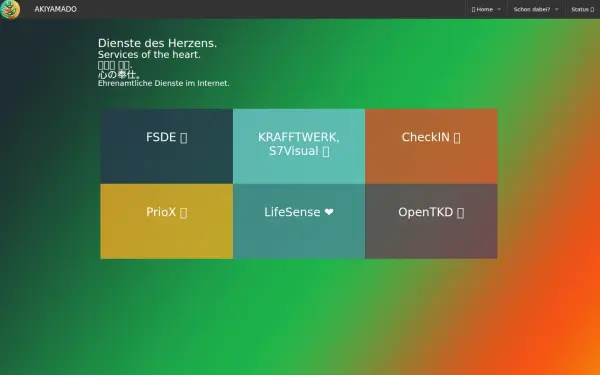
Task: Click the icon right of Status
Action: [x=592, y=10]
